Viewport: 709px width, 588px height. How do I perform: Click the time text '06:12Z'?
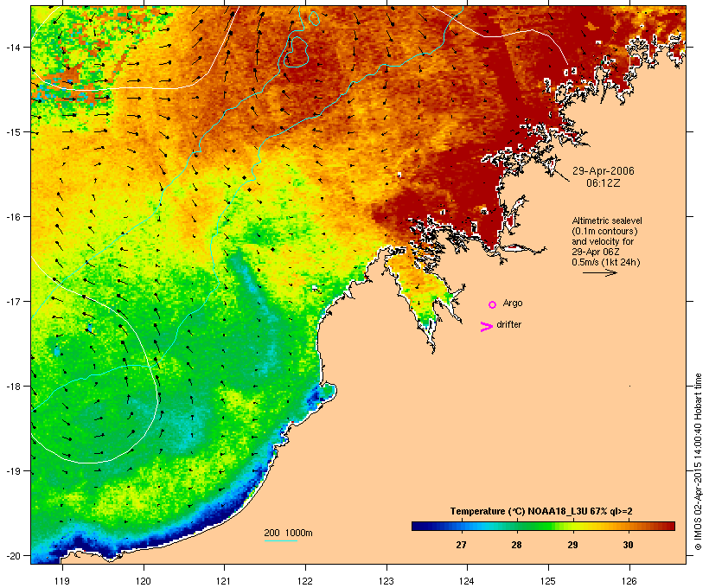[604, 183]
